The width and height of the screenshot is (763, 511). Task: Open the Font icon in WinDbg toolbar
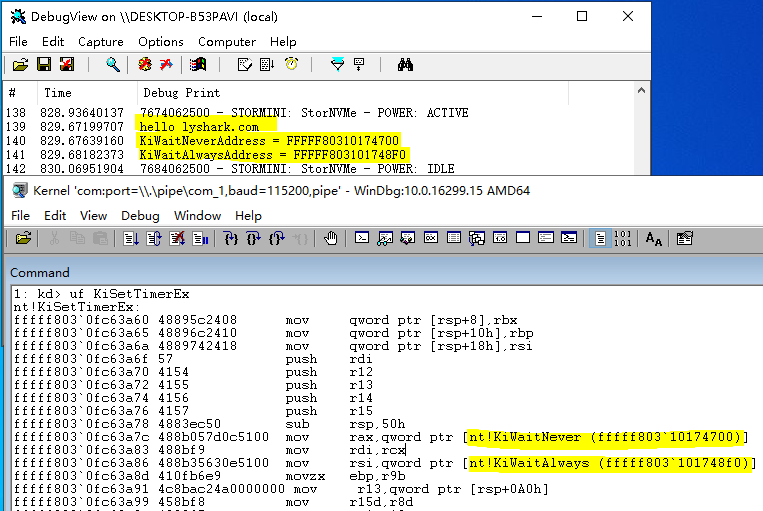tap(654, 238)
